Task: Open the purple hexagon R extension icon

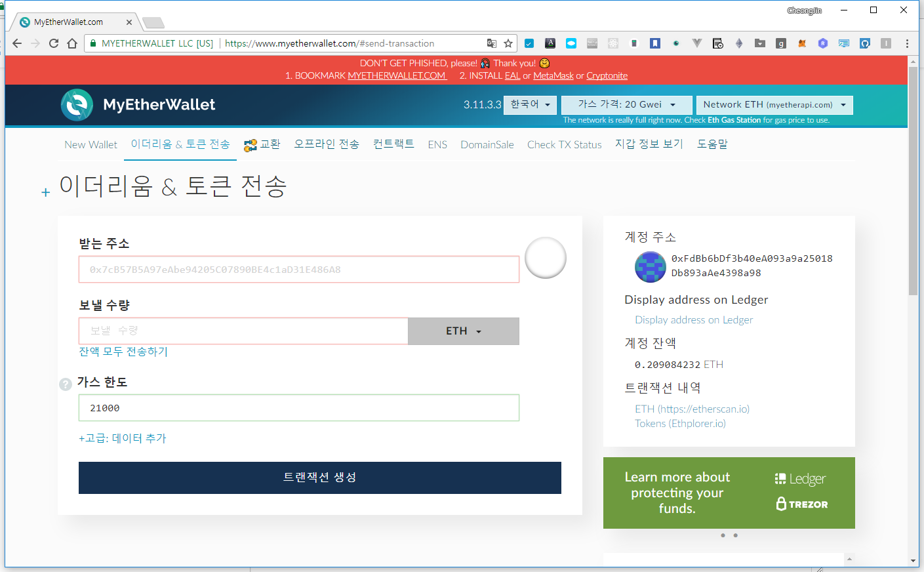Action: [x=823, y=43]
